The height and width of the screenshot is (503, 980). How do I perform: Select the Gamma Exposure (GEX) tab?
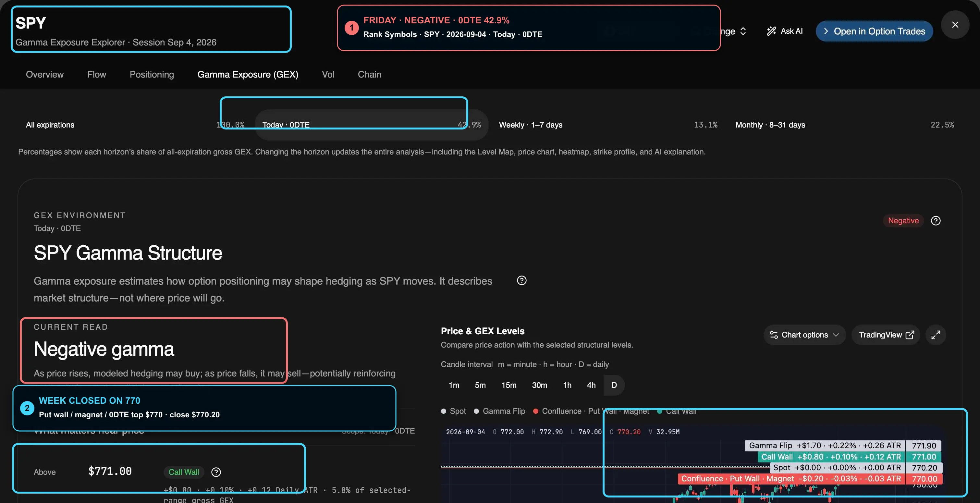(248, 74)
